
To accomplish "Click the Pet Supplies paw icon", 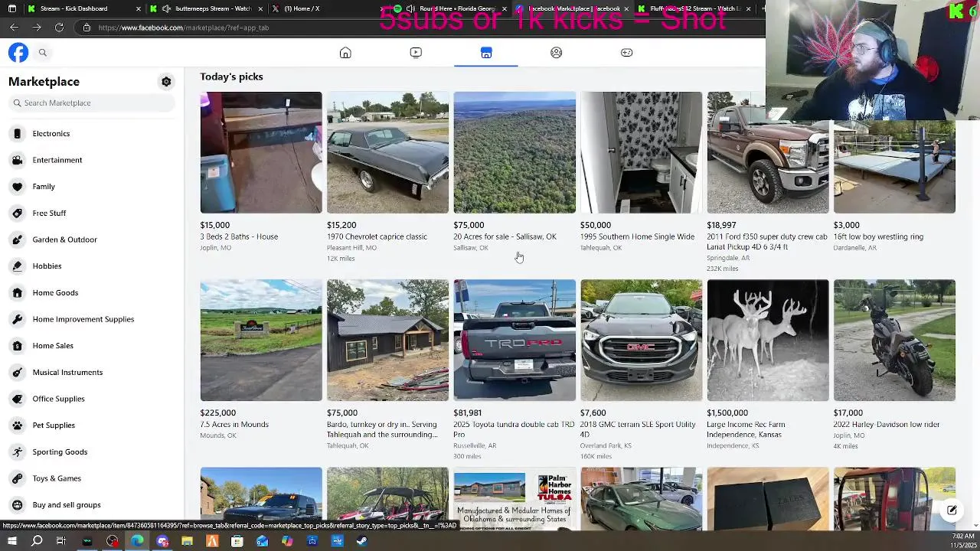I will pos(17,425).
